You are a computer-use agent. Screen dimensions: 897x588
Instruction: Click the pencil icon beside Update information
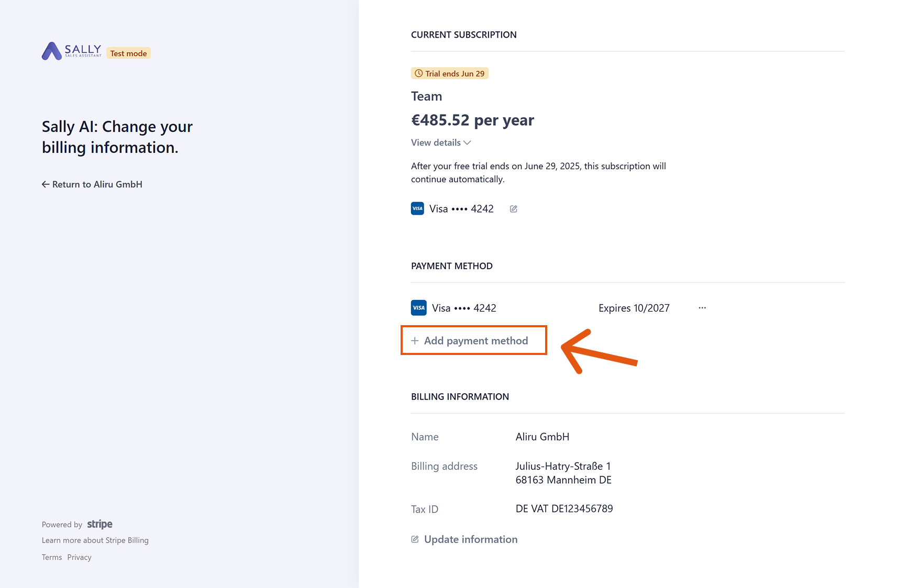[x=415, y=539]
